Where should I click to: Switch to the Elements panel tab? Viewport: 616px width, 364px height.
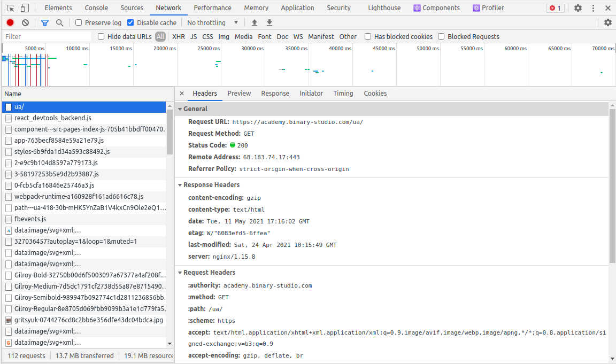pyautogui.click(x=58, y=8)
